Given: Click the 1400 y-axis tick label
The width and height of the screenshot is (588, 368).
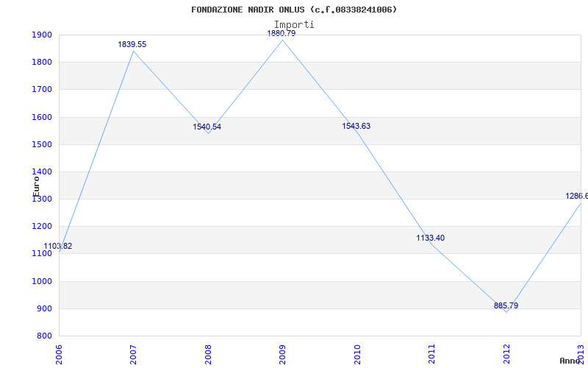Looking at the screenshot, I should 42,172.
